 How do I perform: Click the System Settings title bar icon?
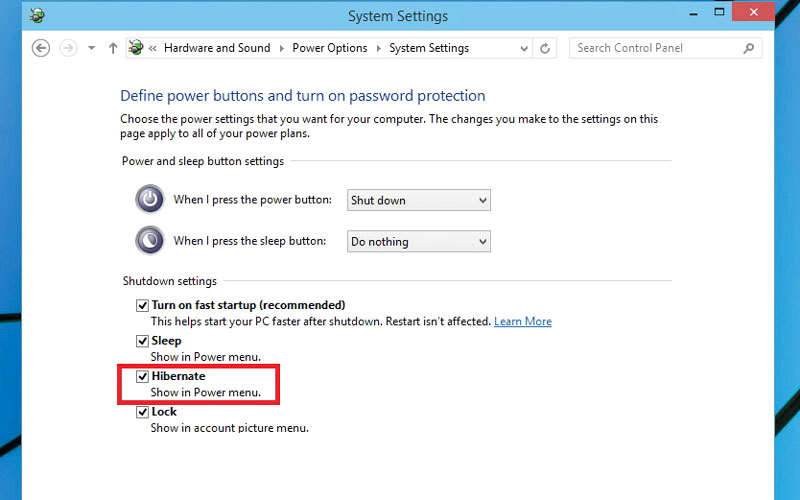click(39, 16)
